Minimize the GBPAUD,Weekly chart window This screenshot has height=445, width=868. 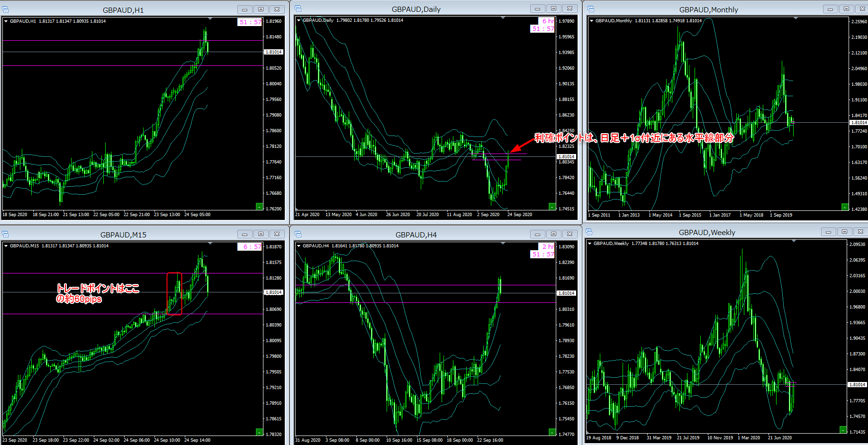click(x=828, y=232)
